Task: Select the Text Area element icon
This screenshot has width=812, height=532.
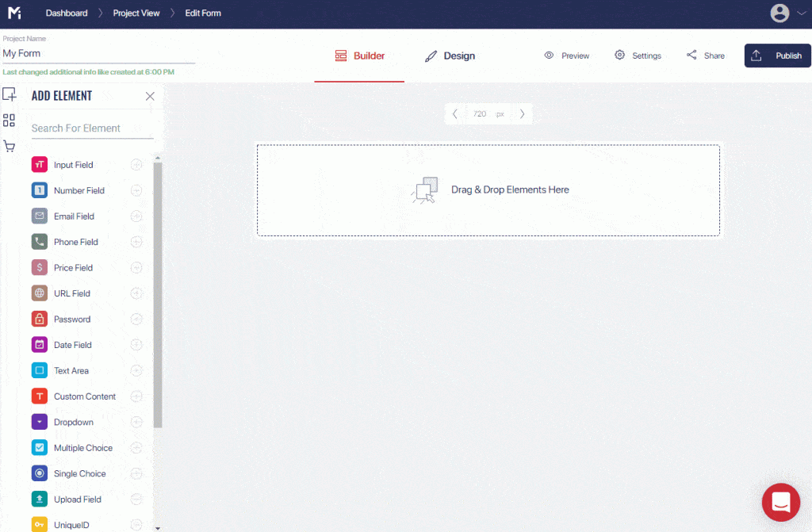Action: (x=40, y=370)
